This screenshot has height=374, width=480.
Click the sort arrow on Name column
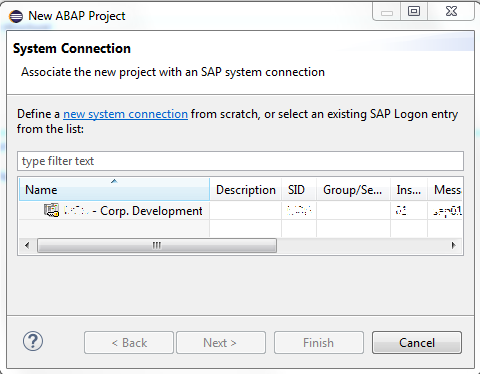tap(114, 181)
